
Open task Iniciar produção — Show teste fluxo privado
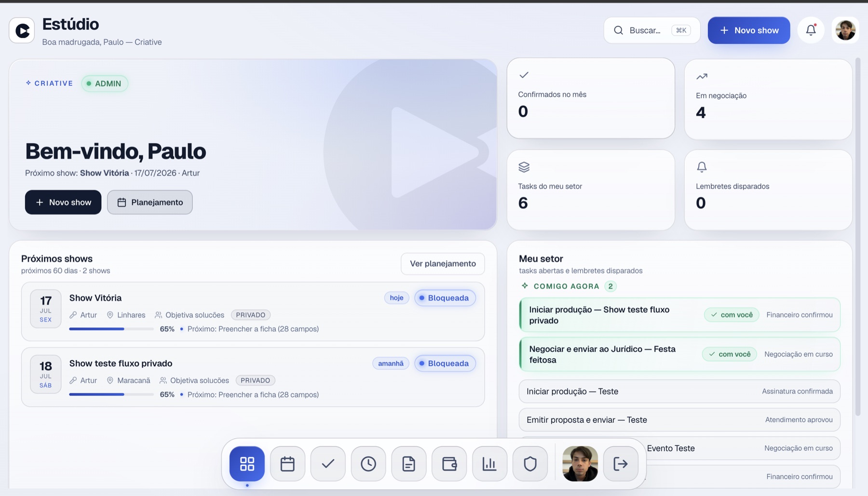point(679,315)
